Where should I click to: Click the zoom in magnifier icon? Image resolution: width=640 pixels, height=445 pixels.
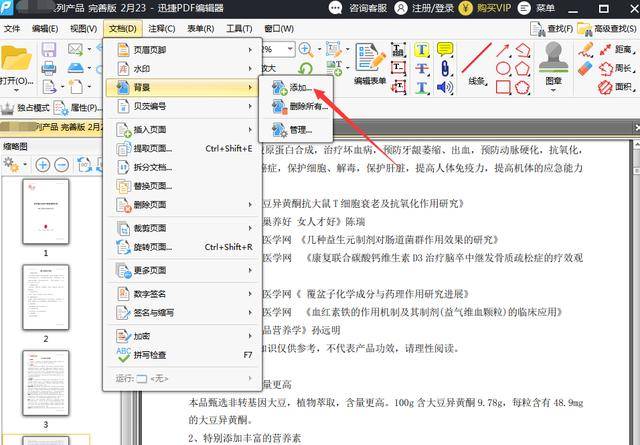pos(306,49)
